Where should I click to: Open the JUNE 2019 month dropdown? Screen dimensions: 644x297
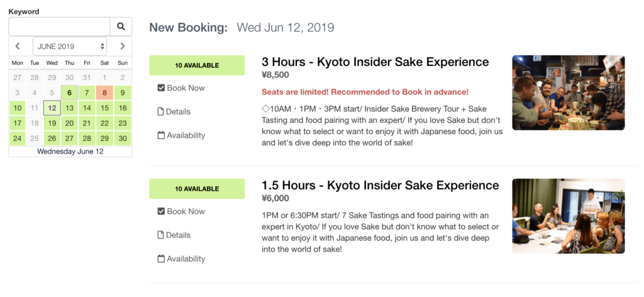[70, 46]
